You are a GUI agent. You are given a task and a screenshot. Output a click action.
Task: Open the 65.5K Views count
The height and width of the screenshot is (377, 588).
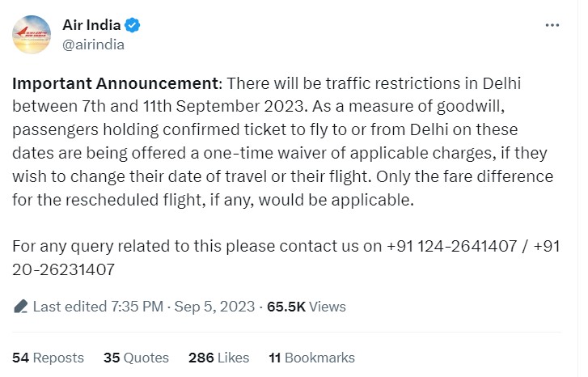pos(307,307)
